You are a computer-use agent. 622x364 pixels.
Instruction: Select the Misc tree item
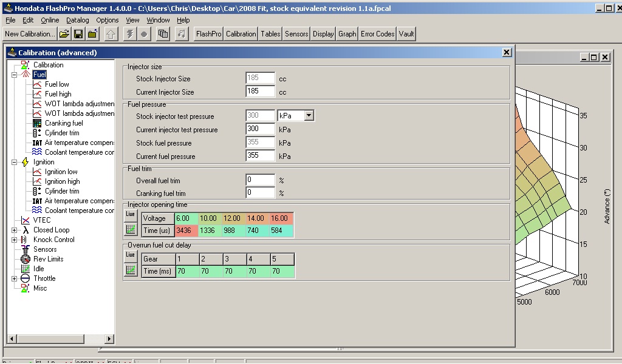click(x=39, y=288)
